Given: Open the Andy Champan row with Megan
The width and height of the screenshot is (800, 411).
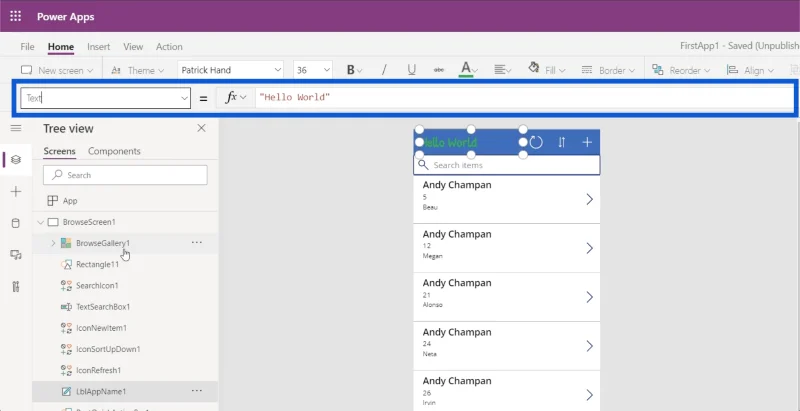Looking at the screenshot, I should pyautogui.click(x=507, y=248).
